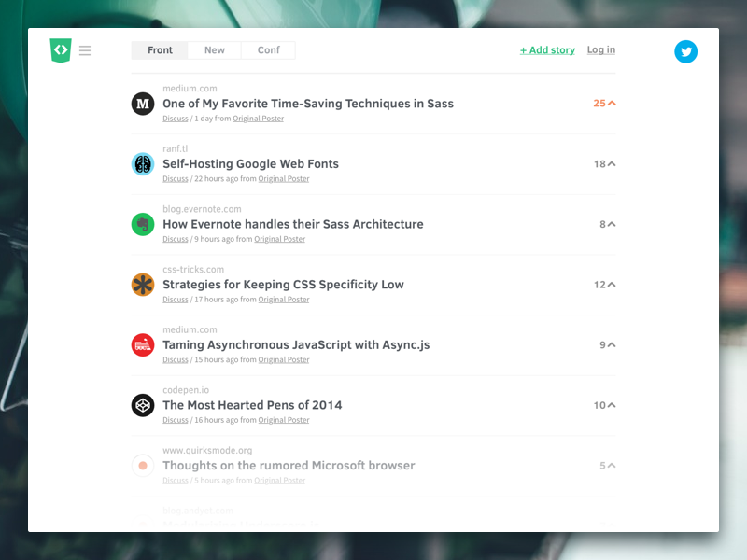Viewport: 747px width, 560px height.
Task: Upvote the CSS Specificity story
Action: point(612,285)
